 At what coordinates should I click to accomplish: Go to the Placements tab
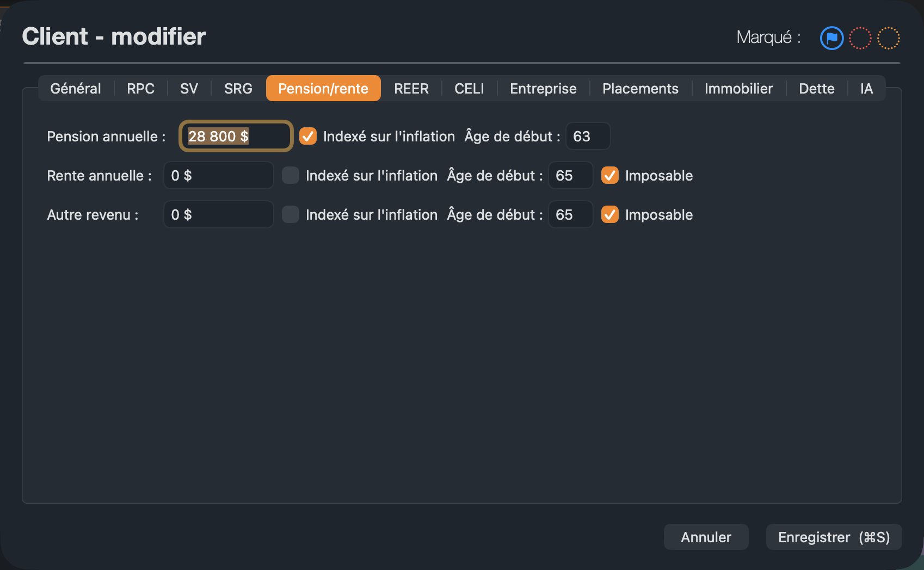coord(640,88)
